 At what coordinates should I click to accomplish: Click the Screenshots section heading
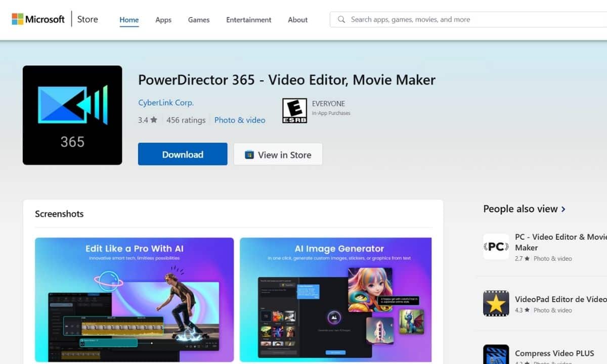click(x=59, y=214)
